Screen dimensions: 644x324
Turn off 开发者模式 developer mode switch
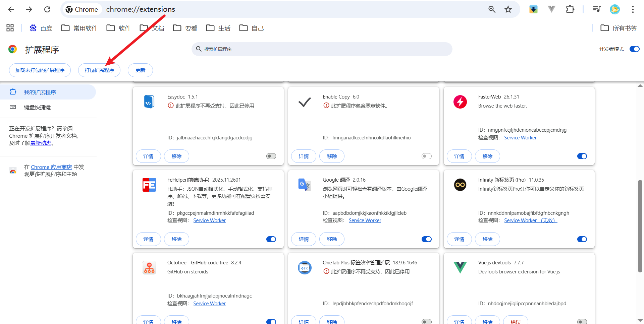click(x=635, y=49)
